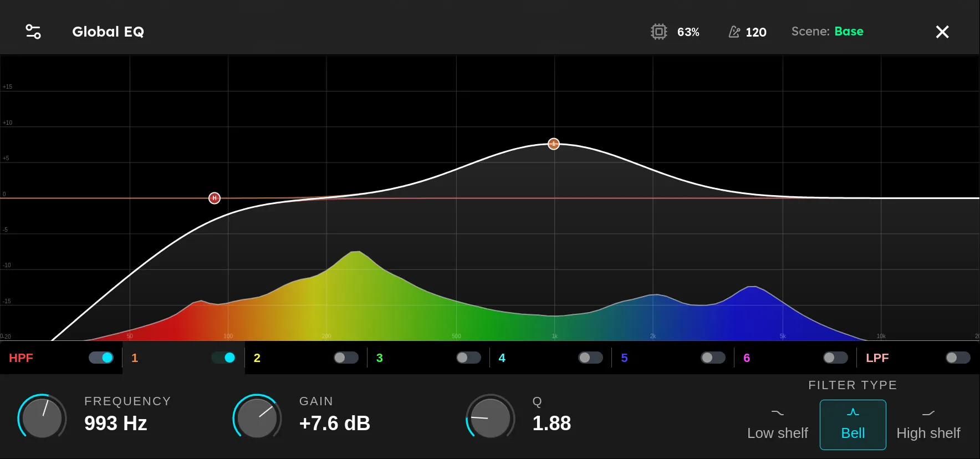The image size is (980, 459).
Task: Turn off the band 1 toggle
Action: (224, 358)
